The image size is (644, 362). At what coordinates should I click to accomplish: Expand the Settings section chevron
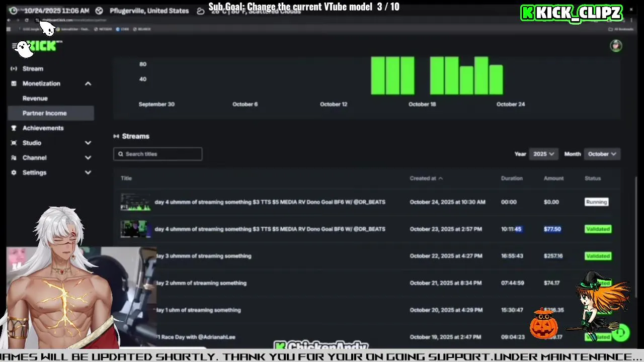88,172
